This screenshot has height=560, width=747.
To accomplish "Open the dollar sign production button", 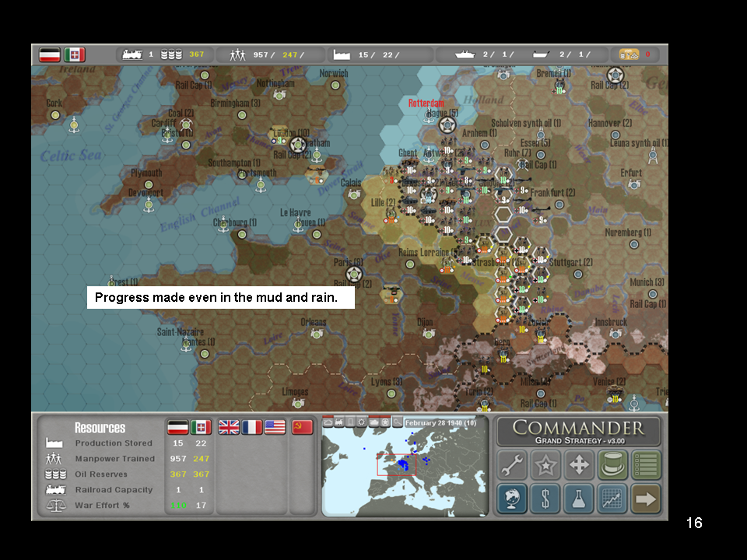I will point(545,499).
